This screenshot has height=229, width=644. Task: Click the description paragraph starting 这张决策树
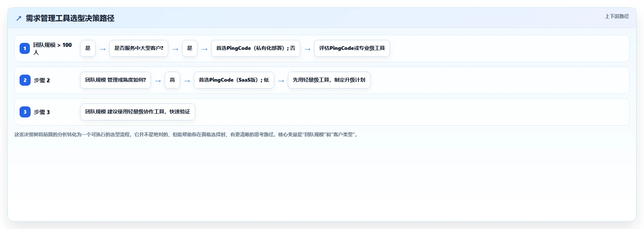[186, 134]
